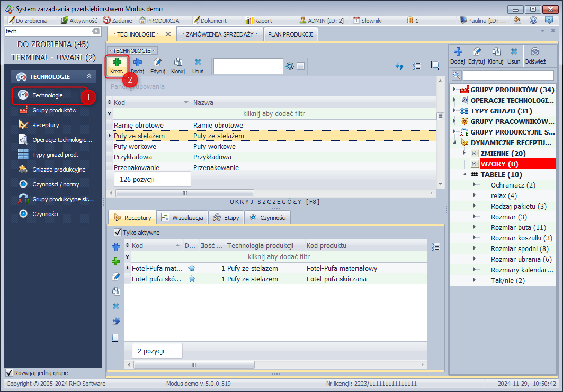
Task: Toggle checkbox next to search gear icon
Action: tap(300, 66)
